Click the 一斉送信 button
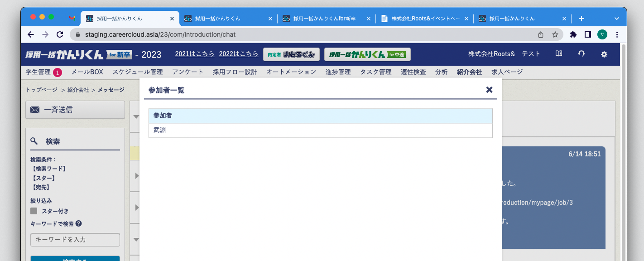Viewport: 644px width, 261px height. click(75, 110)
